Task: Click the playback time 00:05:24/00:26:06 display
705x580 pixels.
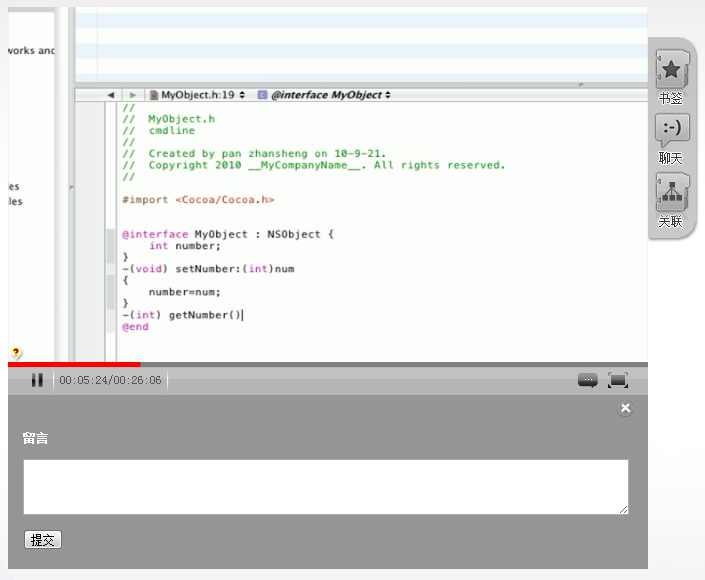Action: [110, 380]
